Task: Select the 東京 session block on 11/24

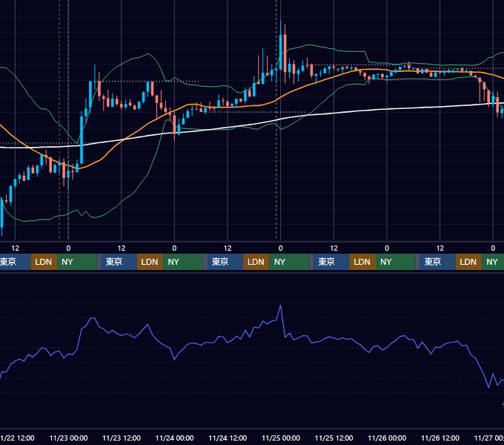Action: coord(225,262)
